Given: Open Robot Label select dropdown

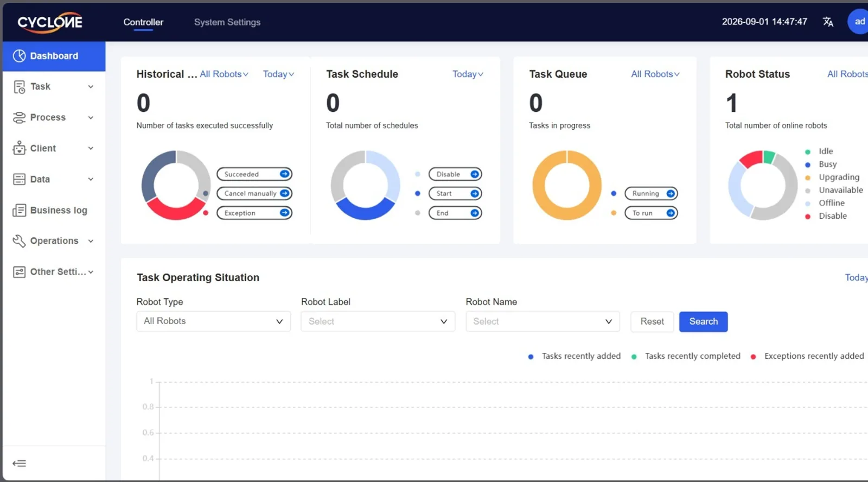Looking at the screenshot, I should [x=378, y=321].
